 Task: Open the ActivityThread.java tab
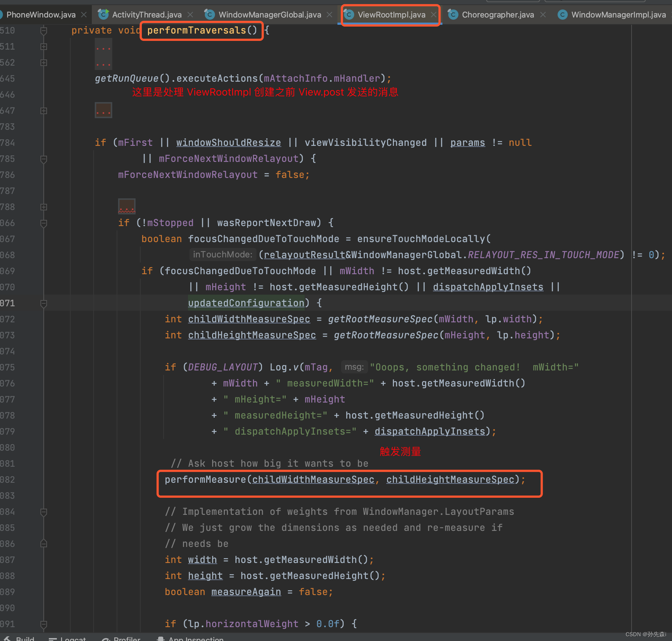coord(146,15)
